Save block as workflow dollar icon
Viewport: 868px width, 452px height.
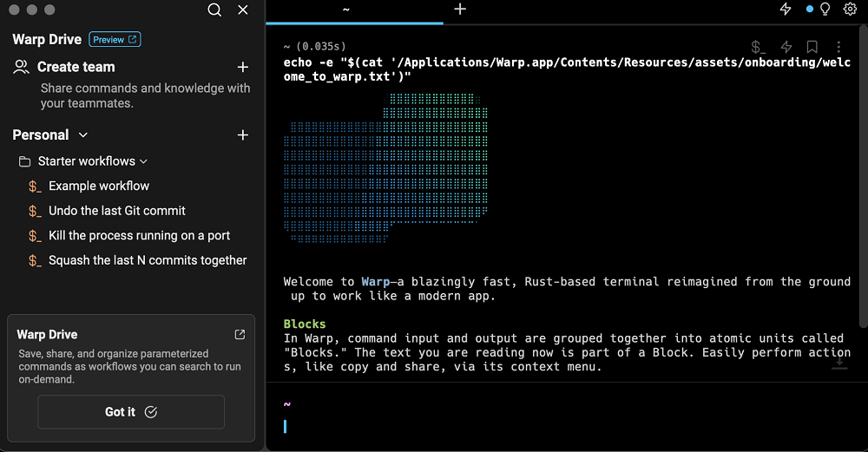758,47
